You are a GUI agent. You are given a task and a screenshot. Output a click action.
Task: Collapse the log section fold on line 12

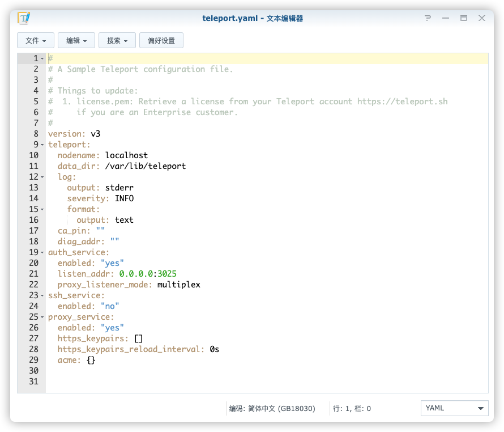tap(42, 177)
